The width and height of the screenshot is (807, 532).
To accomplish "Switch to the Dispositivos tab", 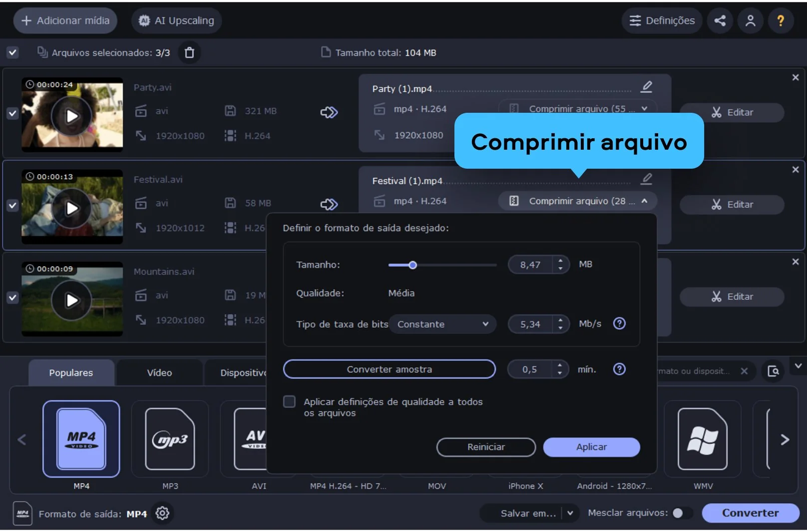I will pyautogui.click(x=236, y=373).
